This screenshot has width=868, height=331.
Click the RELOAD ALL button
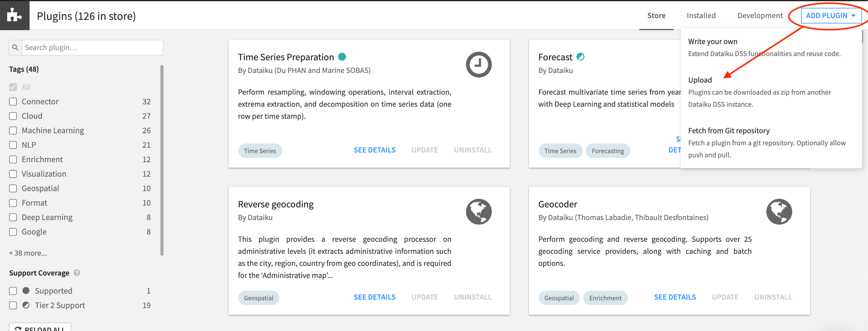coord(40,328)
